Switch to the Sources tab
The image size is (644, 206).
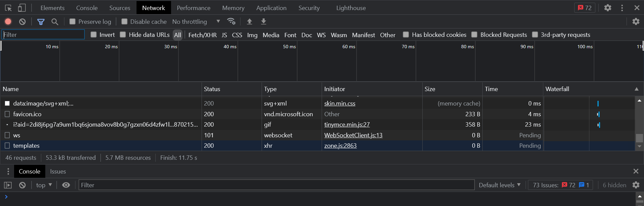pyautogui.click(x=120, y=8)
